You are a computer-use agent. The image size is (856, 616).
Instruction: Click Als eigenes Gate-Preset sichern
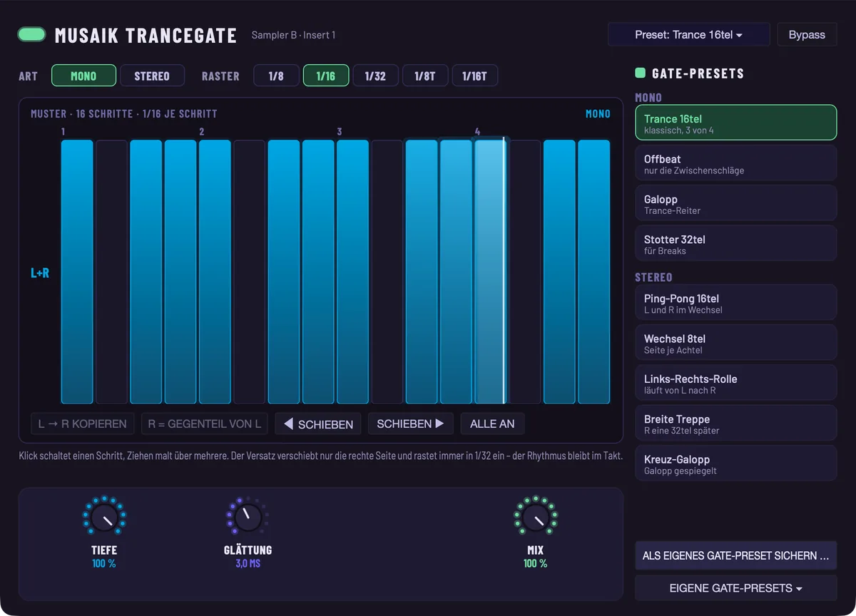click(x=735, y=555)
